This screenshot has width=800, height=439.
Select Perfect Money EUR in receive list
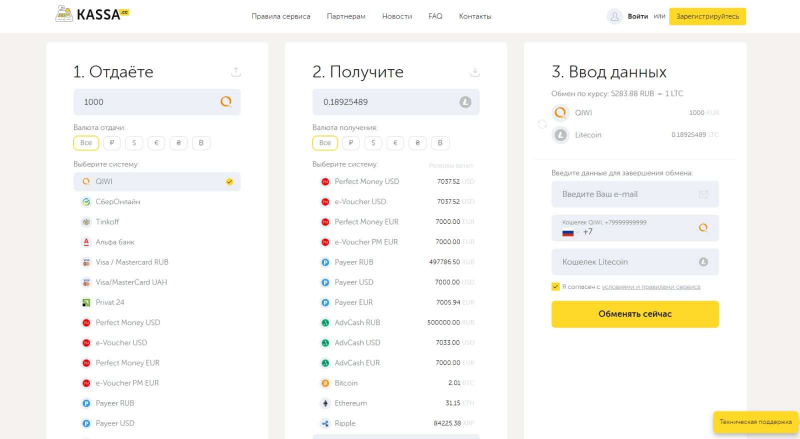click(395, 222)
